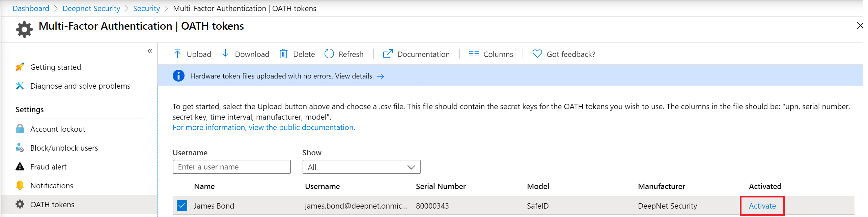This screenshot has height=217, width=868.
Task: Open Diagnose and solve problems
Action: click(x=80, y=86)
